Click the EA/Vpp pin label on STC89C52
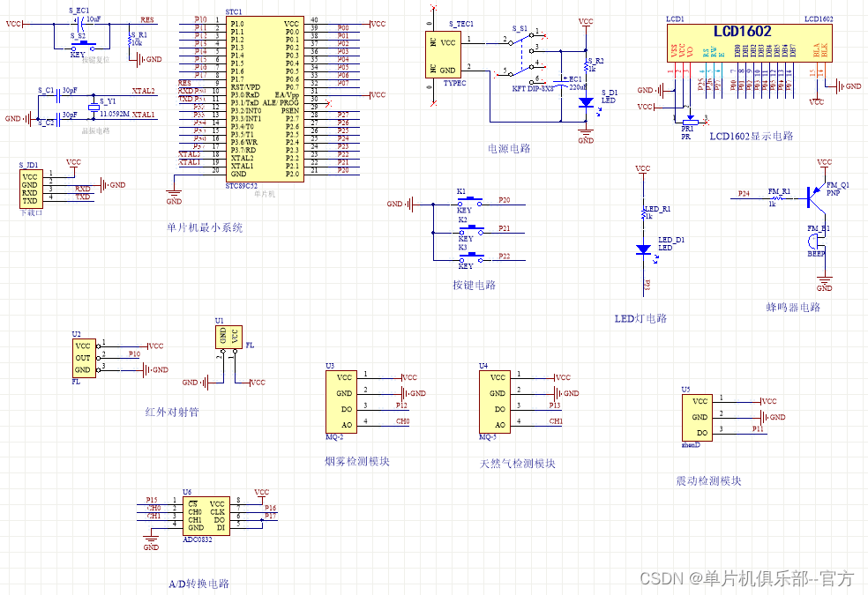The width and height of the screenshot is (868, 595). tap(288, 95)
